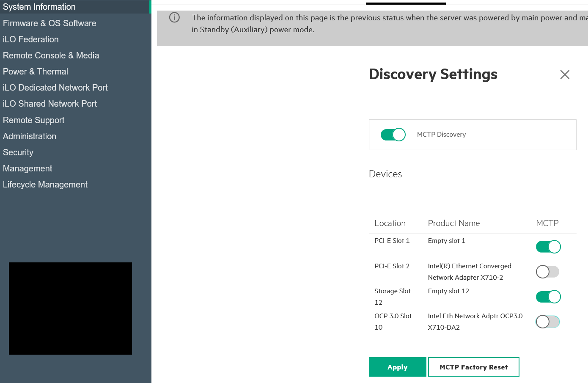Click the MCTP Factory Reset button
Screen dimensions: 588x383
coord(473,367)
